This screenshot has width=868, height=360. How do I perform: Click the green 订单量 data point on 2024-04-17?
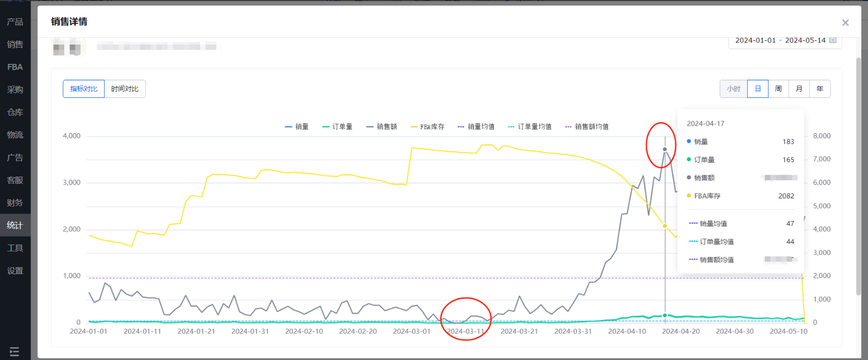click(x=665, y=315)
